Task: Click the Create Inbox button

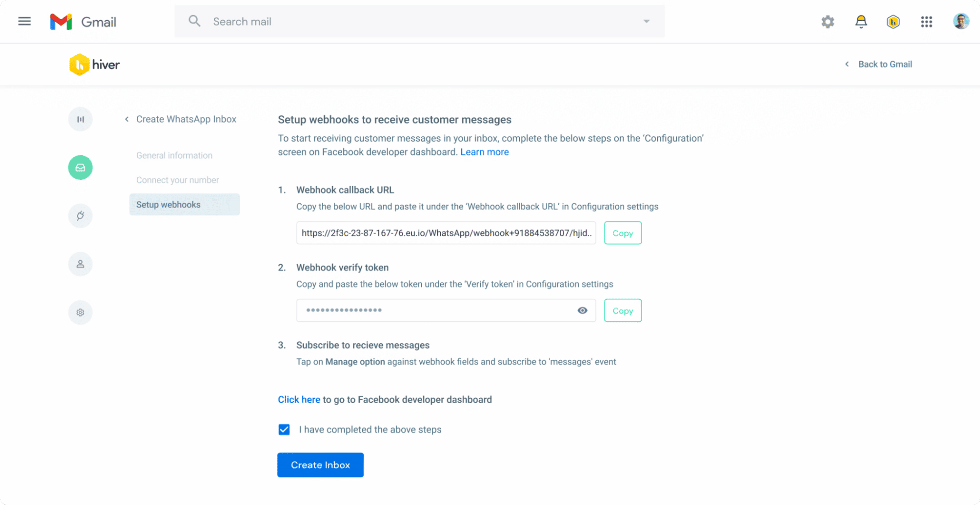Action: tap(320, 465)
